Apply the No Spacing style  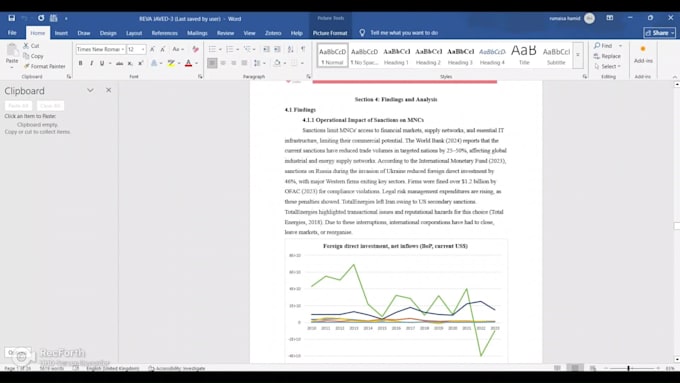click(364, 55)
